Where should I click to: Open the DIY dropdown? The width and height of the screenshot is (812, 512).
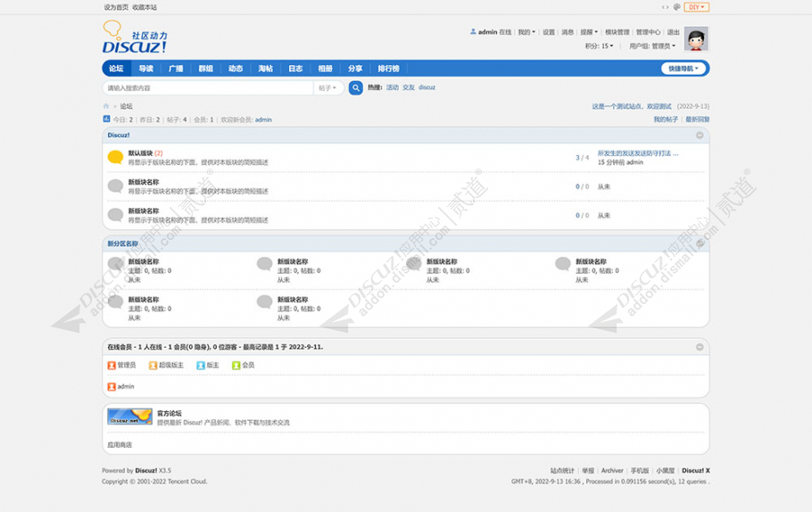click(697, 7)
